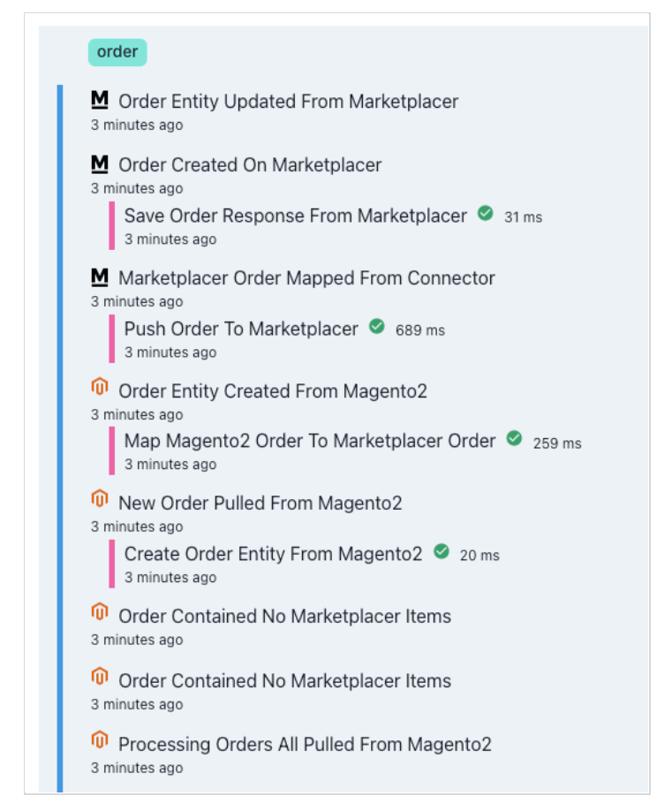Click Magento icon beside Order Entity Created
The height and width of the screenshot is (811, 672).
click(100, 388)
